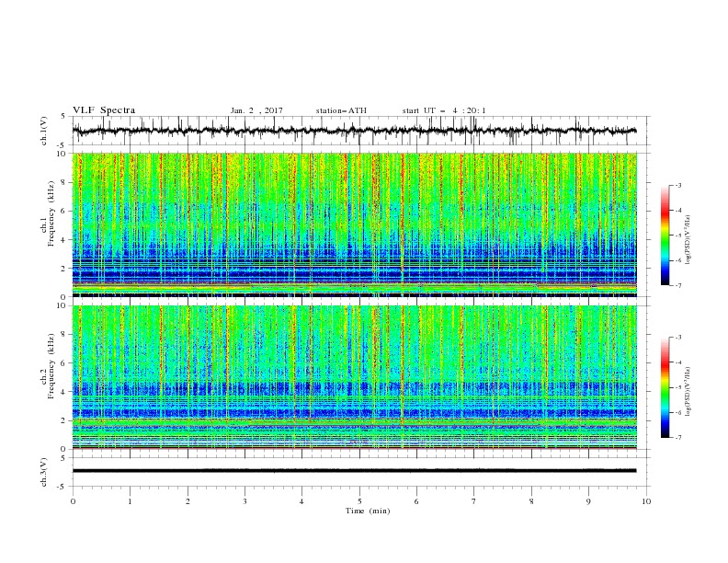This screenshot has height=563, width=728.
Task: Select the date text "Jan. 2, 2017"
Action: click(256, 110)
